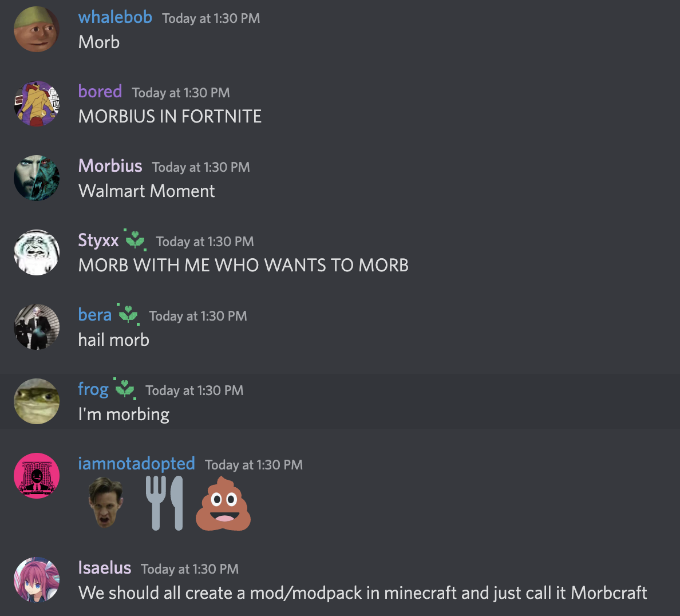This screenshot has height=616, width=680.
Task: Select the iamnotadopted username
Action: (x=136, y=464)
